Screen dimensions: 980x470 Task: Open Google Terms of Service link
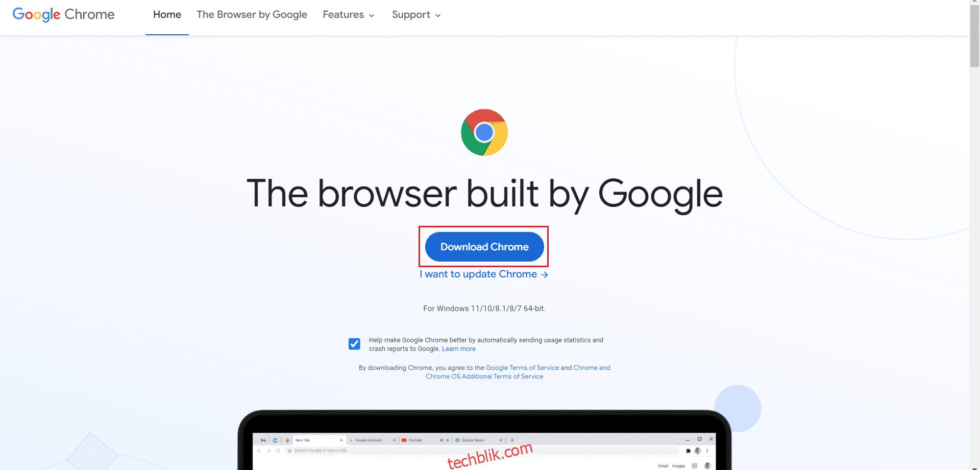[522, 368]
